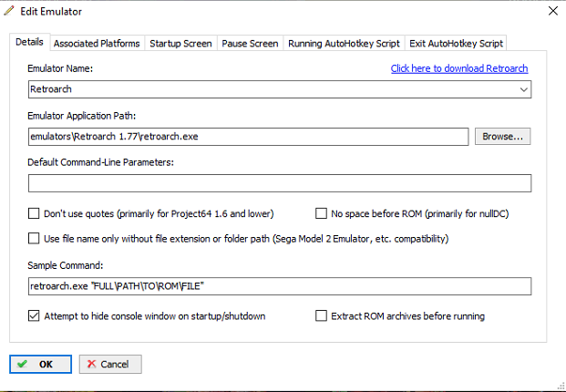Viewport: 566px width, 392px height.
Task: Open the Exit AutoHotkey Script tab
Action: (x=456, y=44)
